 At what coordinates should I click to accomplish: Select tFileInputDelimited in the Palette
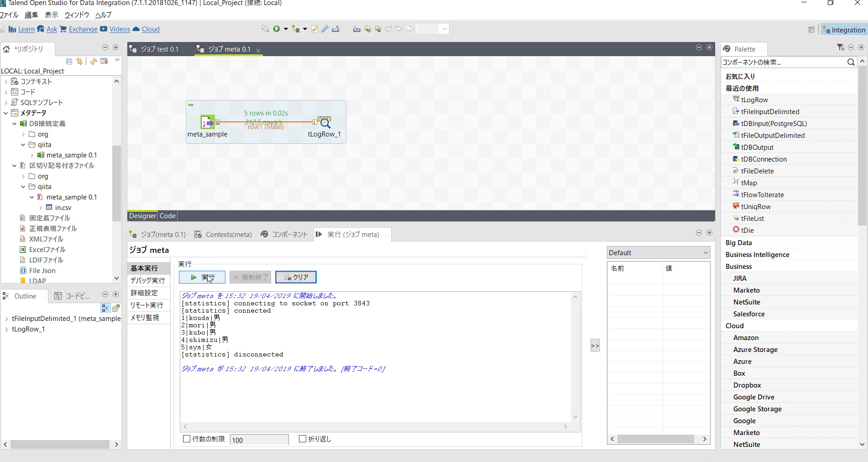pyautogui.click(x=770, y=111)
